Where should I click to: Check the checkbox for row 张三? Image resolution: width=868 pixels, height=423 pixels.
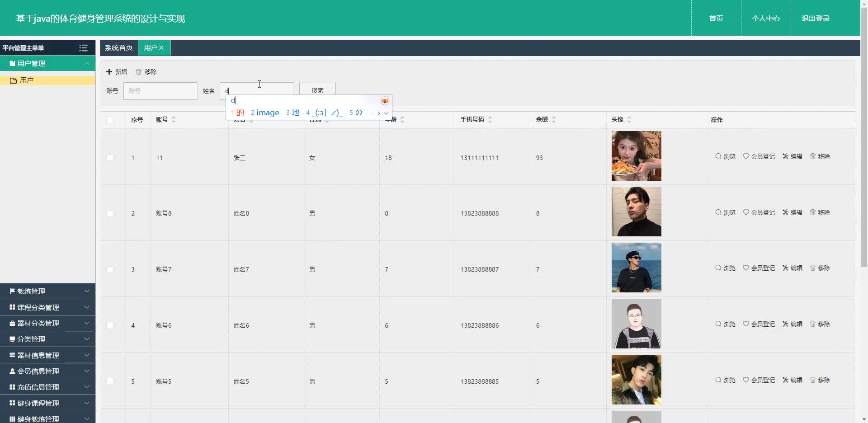(110, 158)
